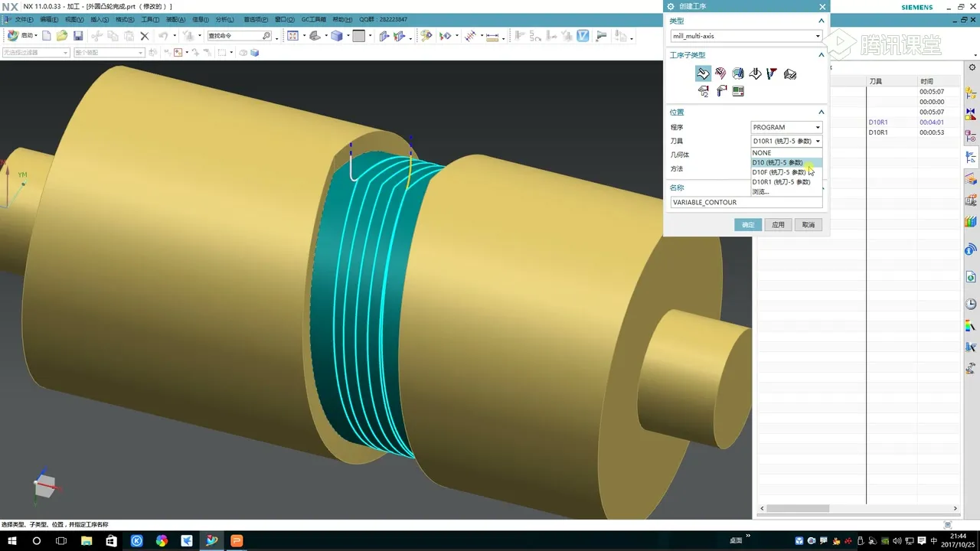Open the 分析(L) menu

(x=225, y=19)
